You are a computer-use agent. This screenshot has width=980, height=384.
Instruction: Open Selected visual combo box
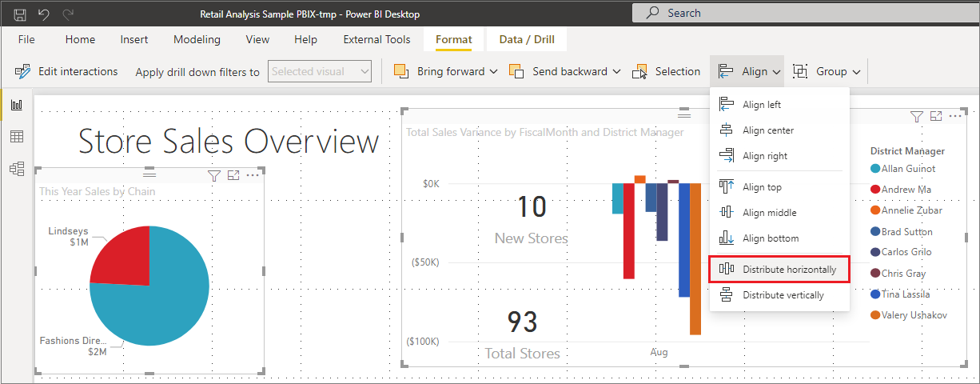(320, 71)
